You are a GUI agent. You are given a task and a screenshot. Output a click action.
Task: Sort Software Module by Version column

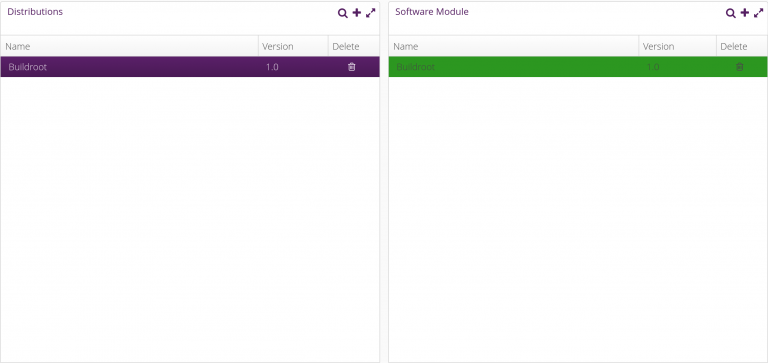click(677, 47)
